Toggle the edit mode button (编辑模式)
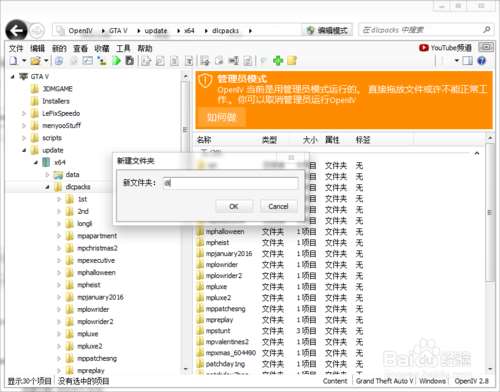 click(x=327, y=30)
